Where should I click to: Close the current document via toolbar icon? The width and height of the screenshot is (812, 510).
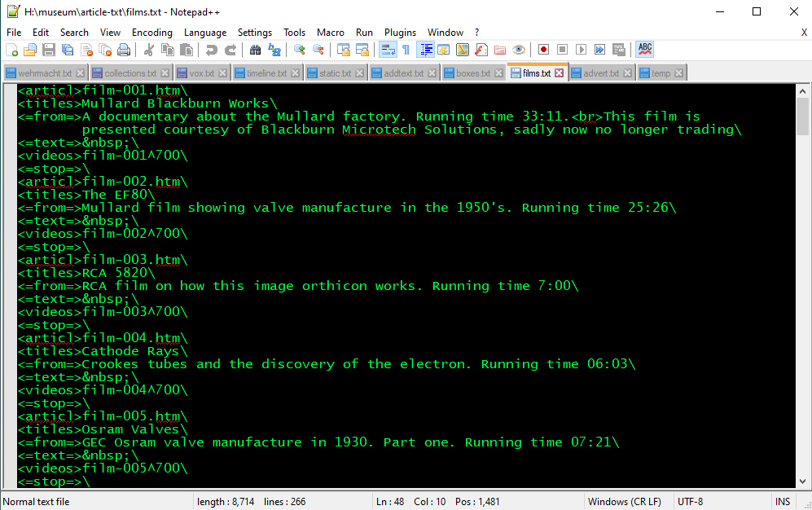(86, 50)
